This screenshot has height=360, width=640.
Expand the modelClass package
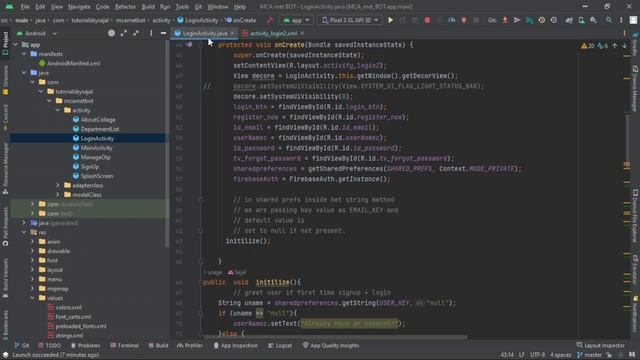coord(58,195)
